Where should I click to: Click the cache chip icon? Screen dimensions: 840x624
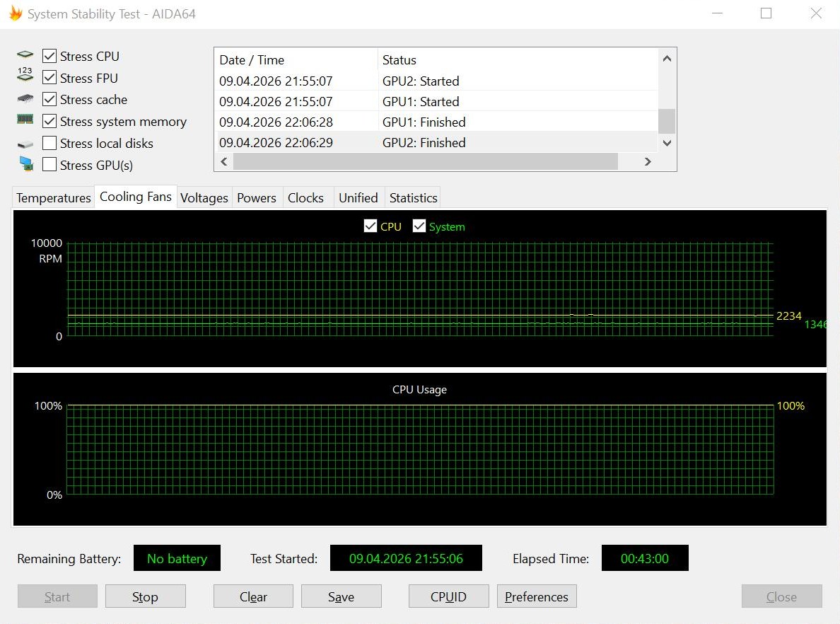(25, 98)
